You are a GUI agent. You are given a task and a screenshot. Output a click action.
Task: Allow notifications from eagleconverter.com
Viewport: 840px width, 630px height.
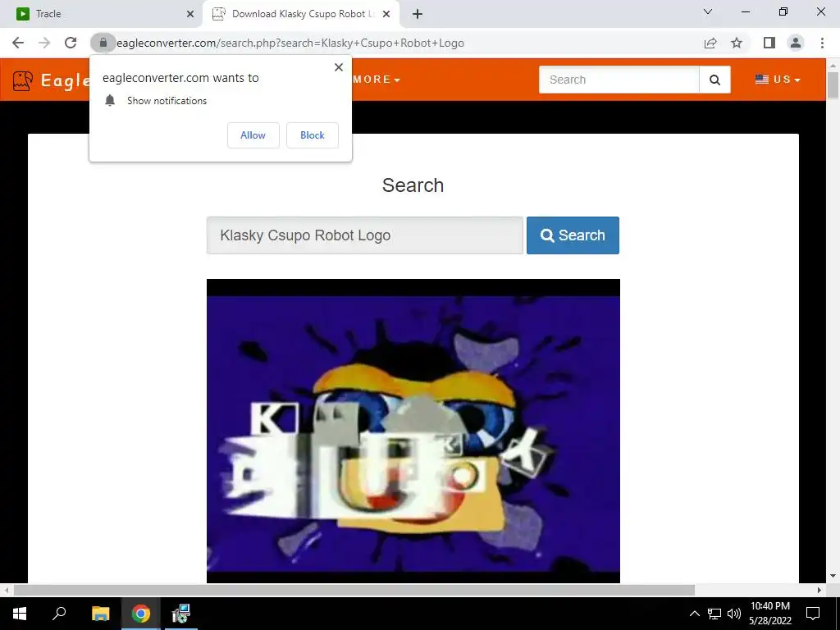pos(253,135)
